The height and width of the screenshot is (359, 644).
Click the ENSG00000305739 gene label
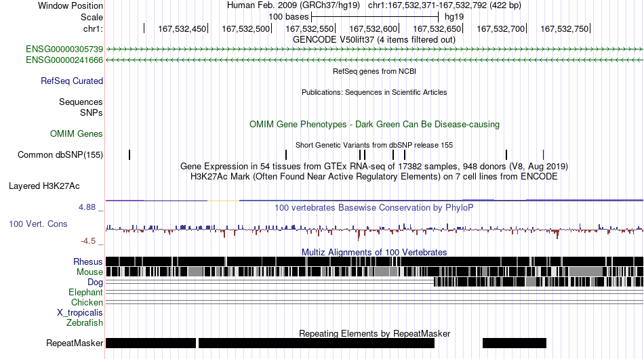click(x=64, y=49)
